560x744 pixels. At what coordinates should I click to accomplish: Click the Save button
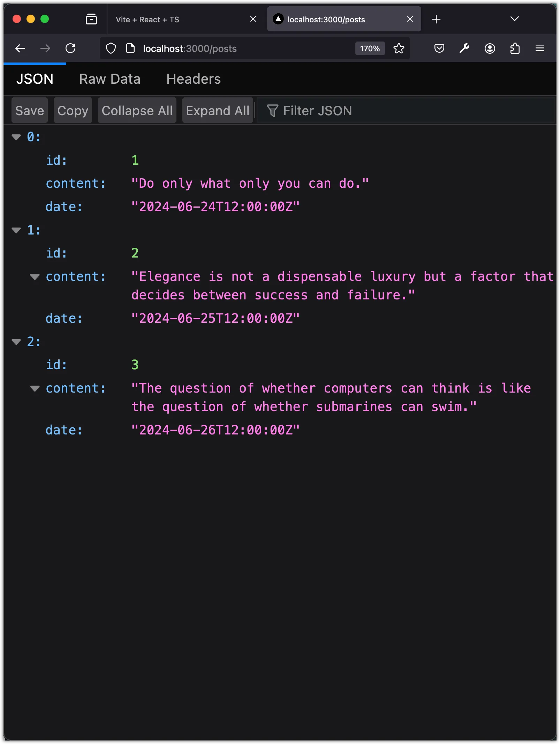[x=30, y=111]
